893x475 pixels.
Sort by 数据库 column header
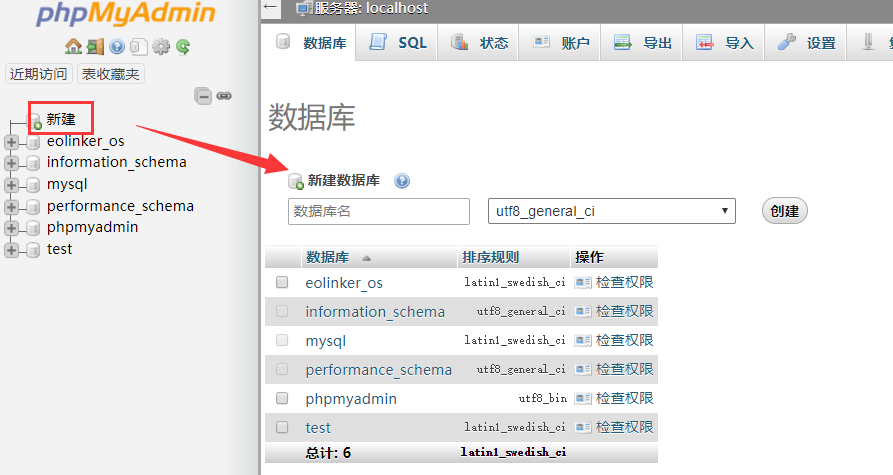tap(327, 257)
